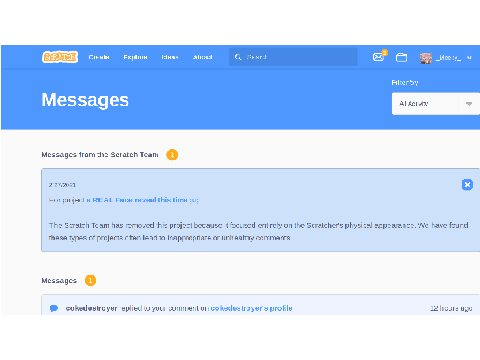Go to the Ideas page

pos(170,57)
